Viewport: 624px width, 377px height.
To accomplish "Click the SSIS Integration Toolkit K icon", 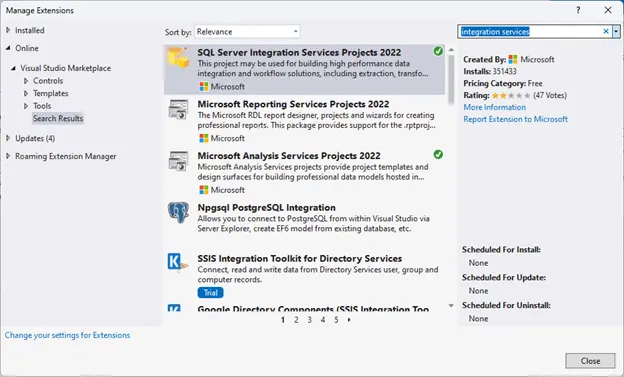I will coord(177,262).
